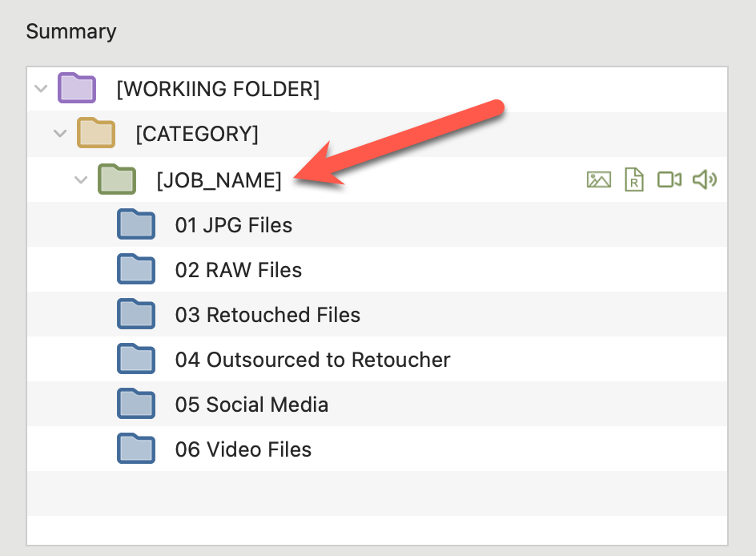Click the tan CATEGORY folder icon
This screenshot has width=756, height=556.
point(96,133)
